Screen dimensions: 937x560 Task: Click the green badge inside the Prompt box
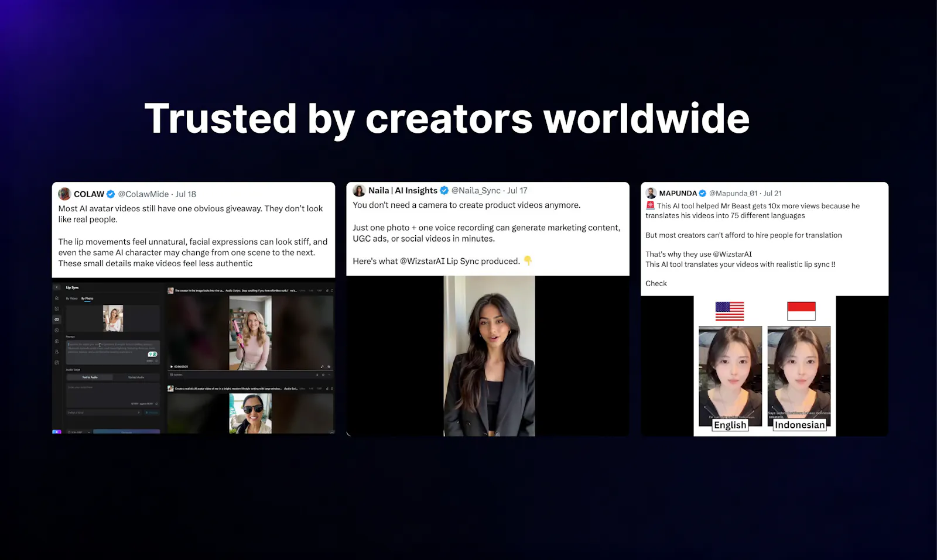152,354
